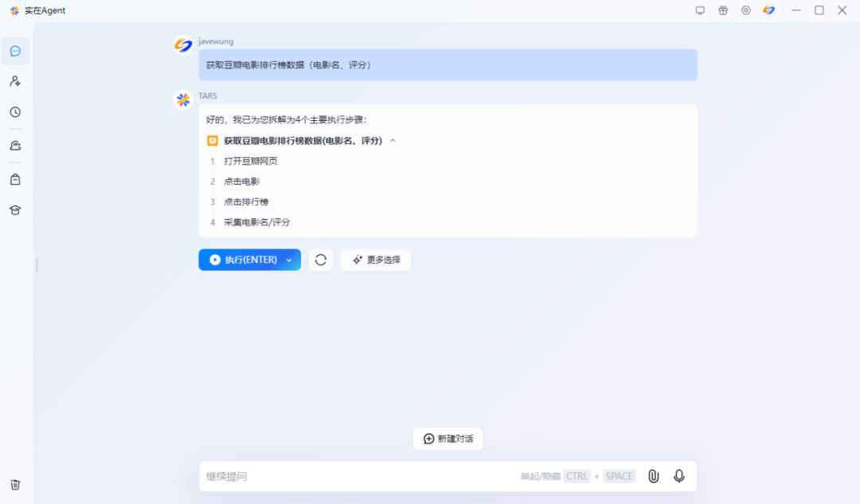Viewport: 860px width, 504px height.
Task: Start a new conversation via 新建对话
Action: [448, 439]
